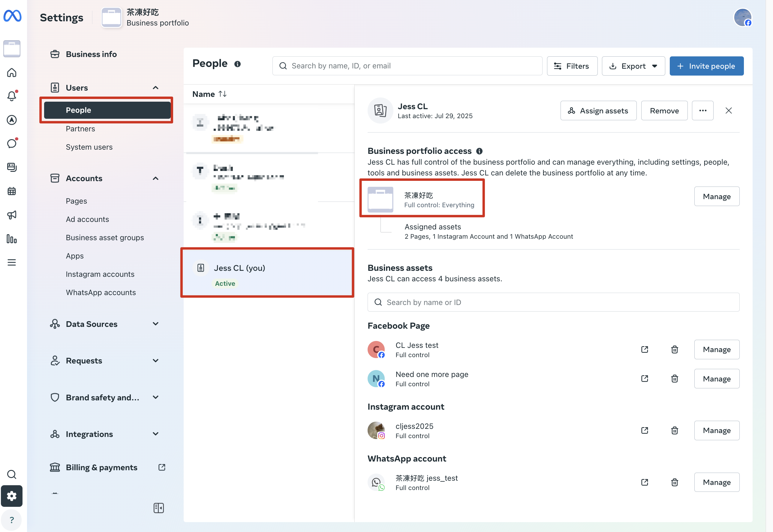Screen dimensions: 773x532
Task: Click Invite people button
Action: click(x=706, y=66)
